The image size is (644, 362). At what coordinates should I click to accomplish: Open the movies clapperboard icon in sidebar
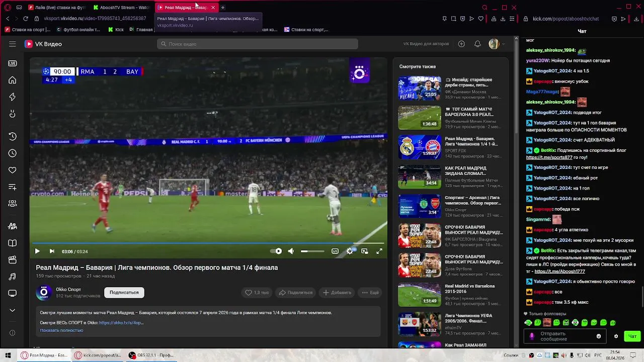pyautogui.click(x=13, y=260)
